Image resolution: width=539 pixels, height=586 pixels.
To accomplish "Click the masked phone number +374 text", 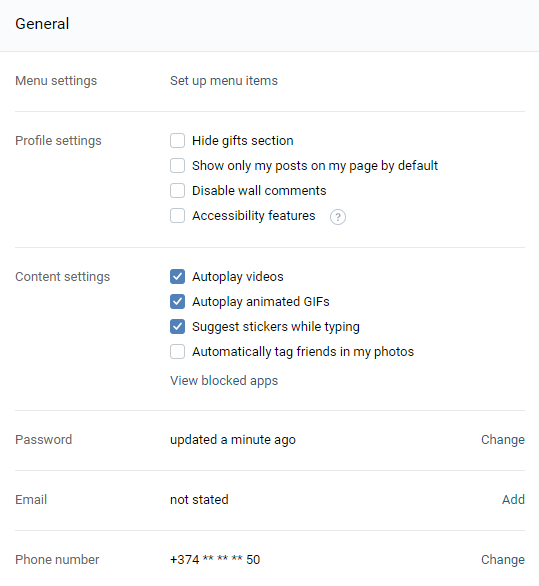I will [x=215, y=559].
